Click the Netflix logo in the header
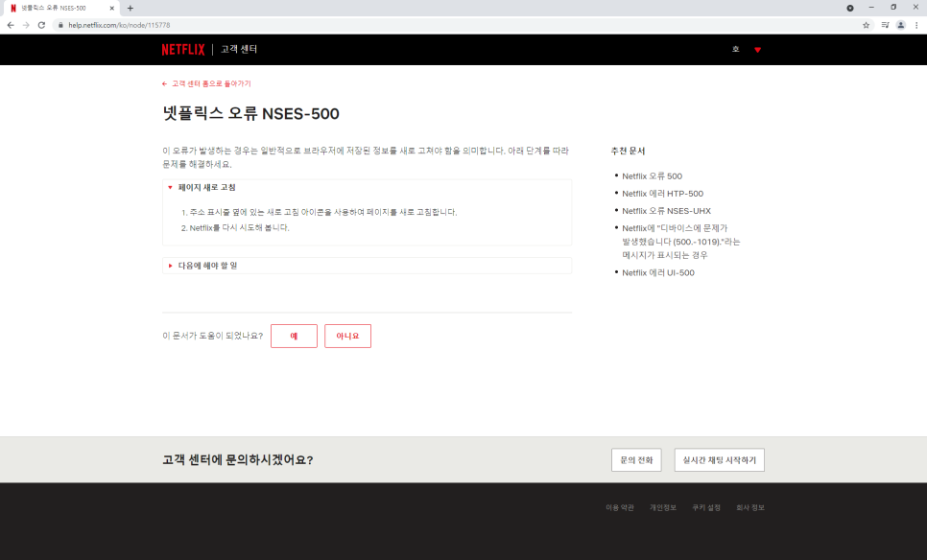The image size is (927, 560). pyautogui.click(x=183, y=50)
